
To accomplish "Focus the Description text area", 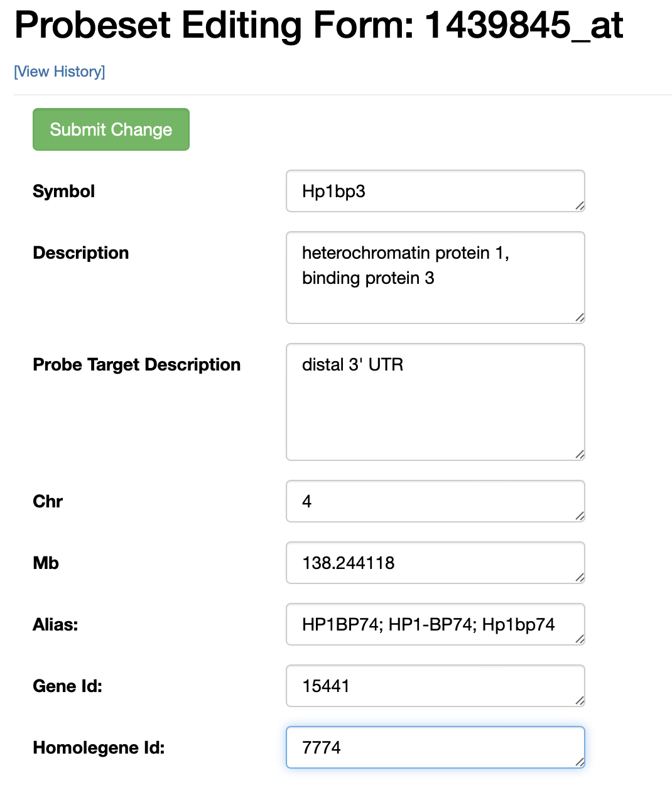I will [435, 278].
